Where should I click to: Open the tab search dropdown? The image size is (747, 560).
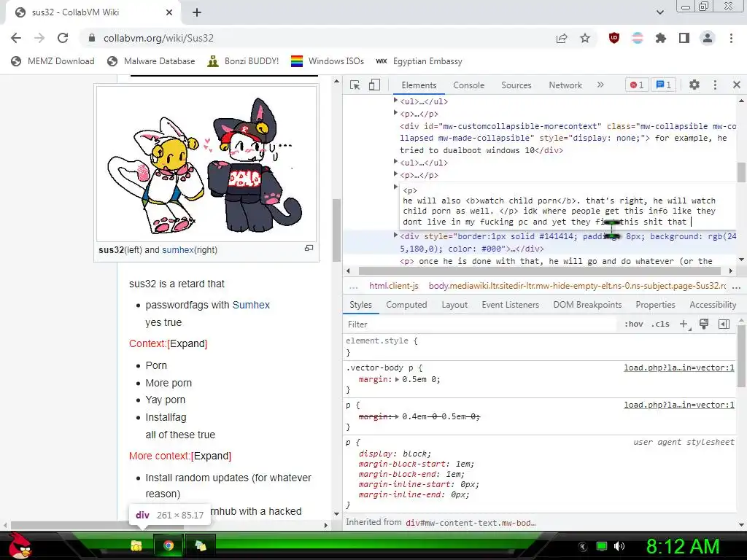click(659, 12)
